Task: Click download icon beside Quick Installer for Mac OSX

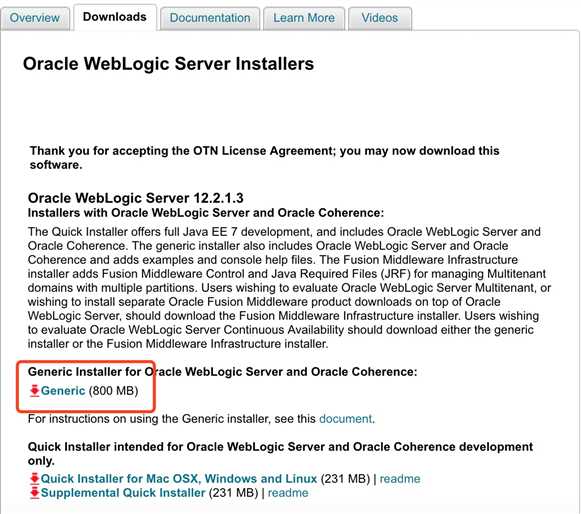Action: (x=34, y=478)
